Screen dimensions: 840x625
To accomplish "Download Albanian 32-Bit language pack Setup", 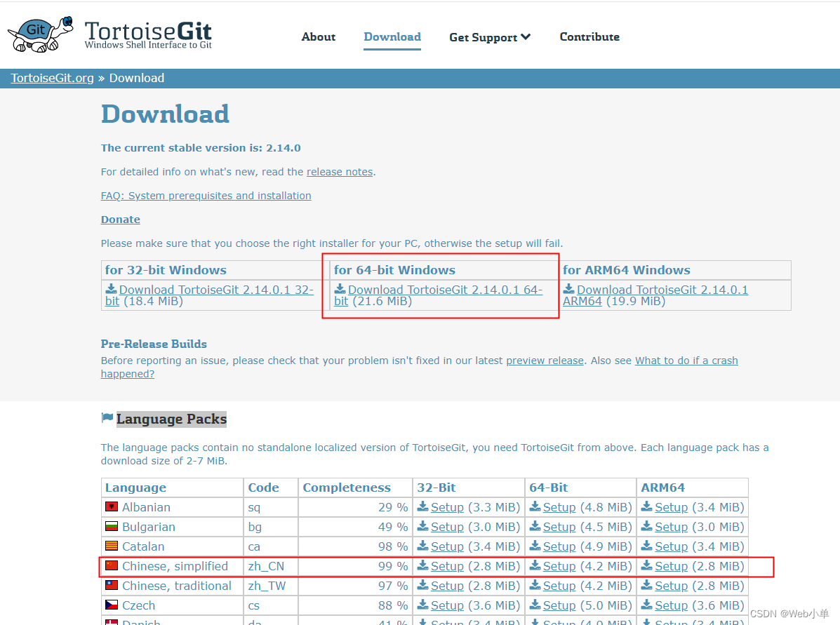I will click(x=447, y=507).
